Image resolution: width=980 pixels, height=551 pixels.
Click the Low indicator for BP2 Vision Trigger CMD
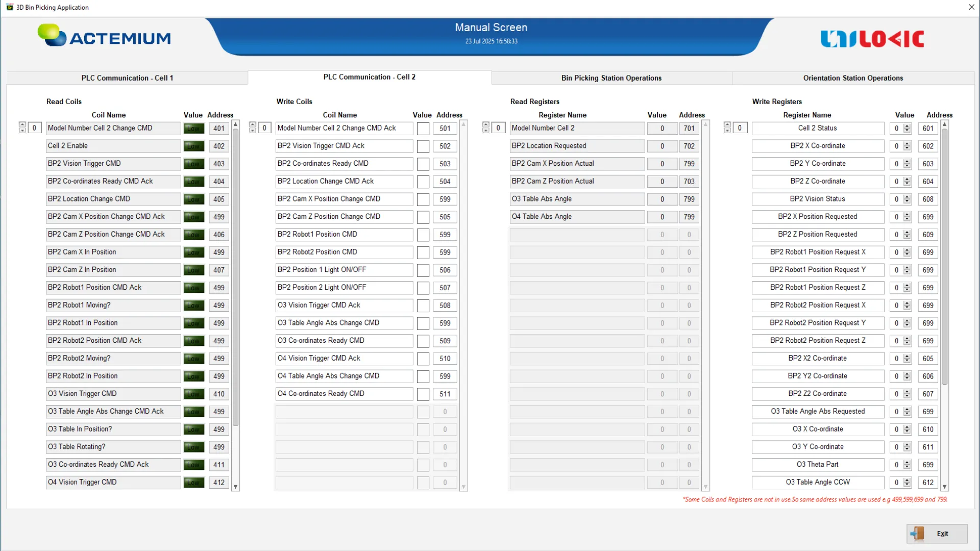[194, 164]
